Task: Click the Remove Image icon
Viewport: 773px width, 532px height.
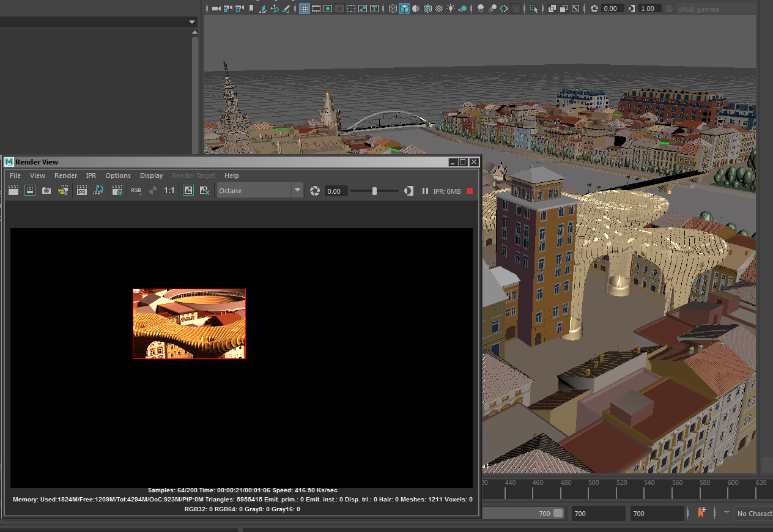Action: 205,191
